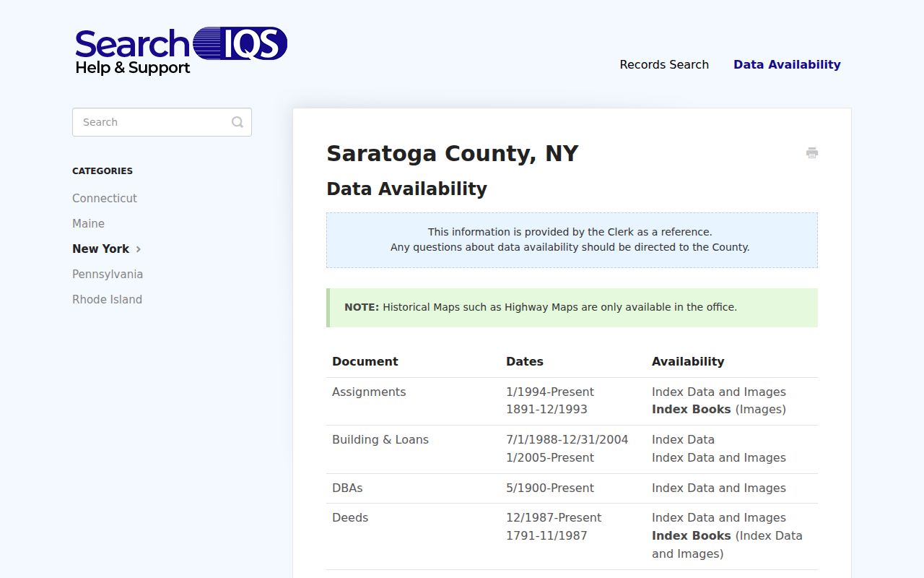
Task: Click the 12/1987-Present date text
Action: (554, 517)
